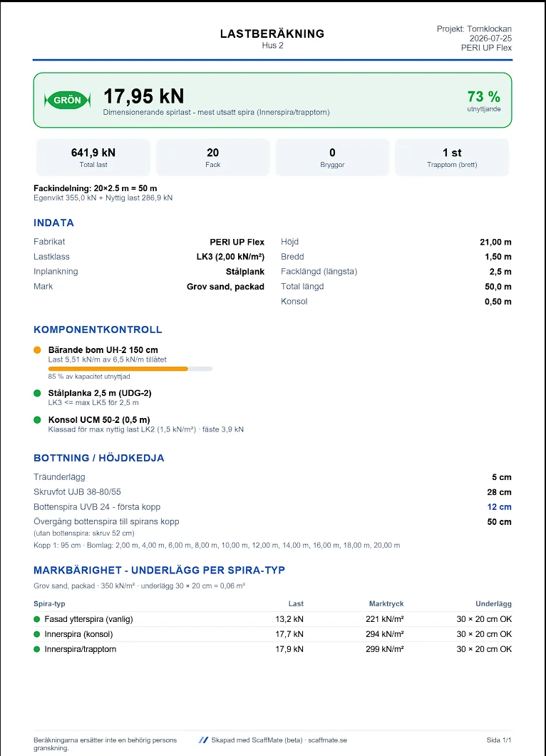Click the KOMPONENTKONTROLL heading
This screenshot has width=546, height=756.
[x=98, y=330]
